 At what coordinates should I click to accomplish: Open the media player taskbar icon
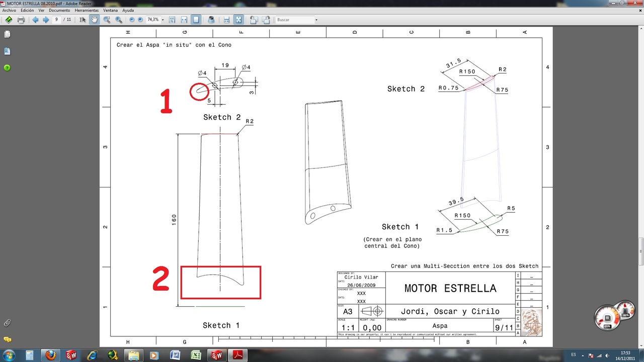tap(154, 355)
